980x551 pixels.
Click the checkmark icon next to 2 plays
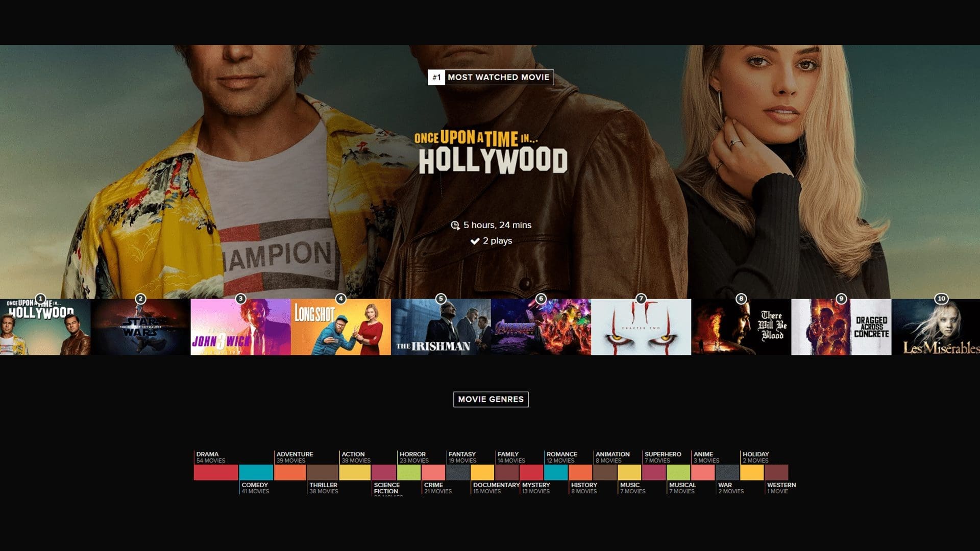coord(475,241)
